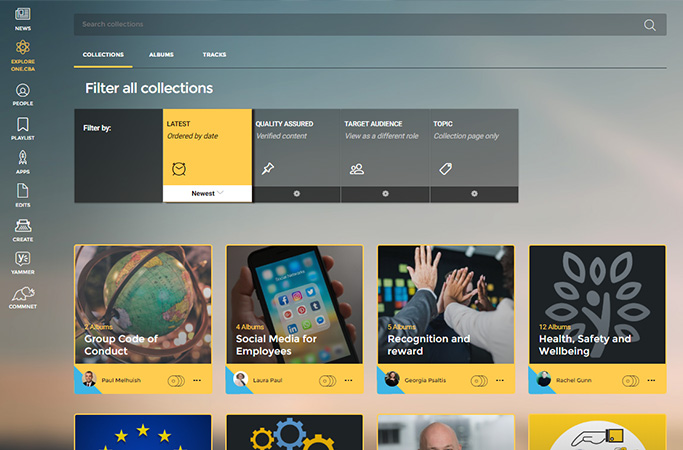Open Explore One.CBA in sidebar
This screenshot has width=683, height=450.
(x=23, y=47)
